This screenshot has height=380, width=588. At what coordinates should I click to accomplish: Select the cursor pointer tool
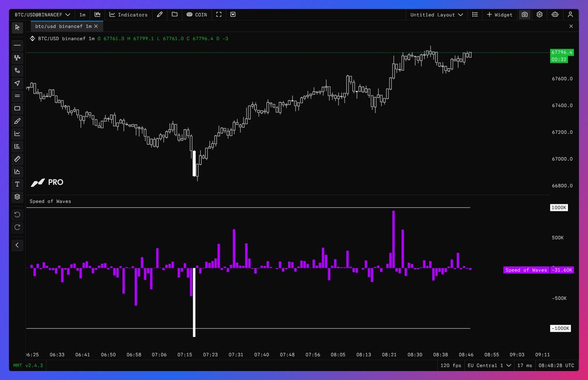point(17,27)
